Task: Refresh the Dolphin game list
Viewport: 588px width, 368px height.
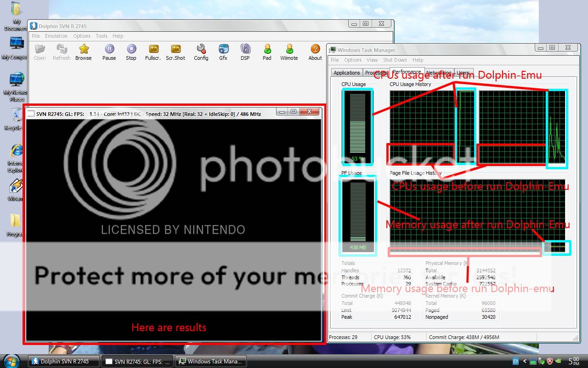Action: pos(62,51)
